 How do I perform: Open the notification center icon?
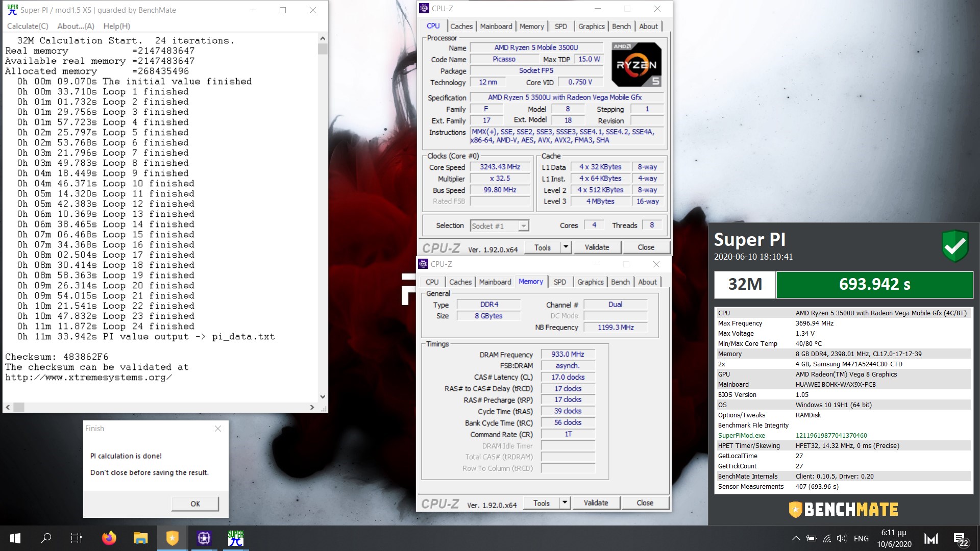point(962,539)
